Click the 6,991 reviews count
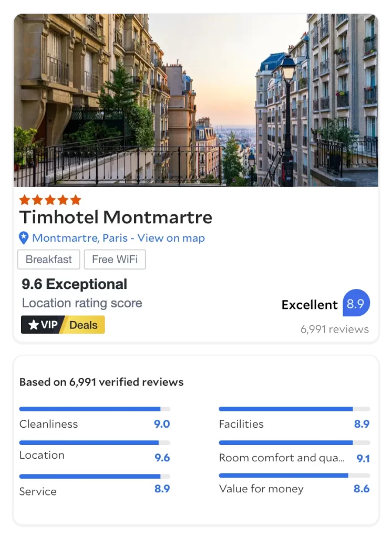Screen dimensions: 392x538 (x=334, y=329)
